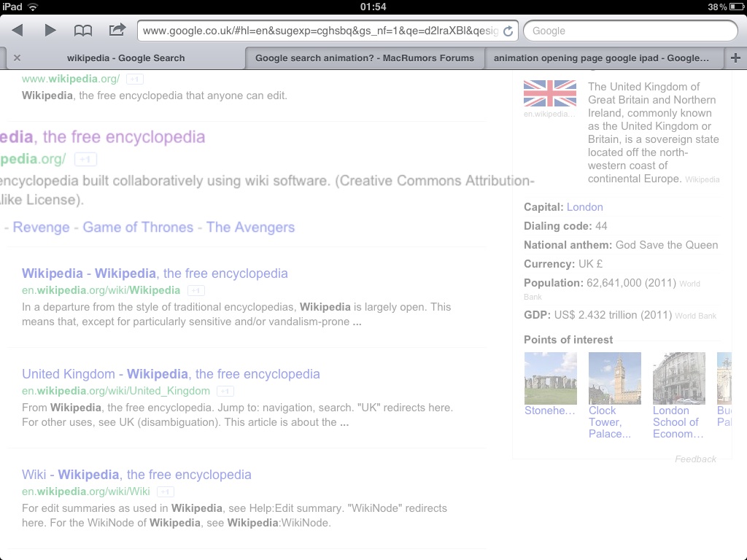Switch to wikipedia - Google Search tab
Viewport: 747px width, 560px height.
coord(125,58)
